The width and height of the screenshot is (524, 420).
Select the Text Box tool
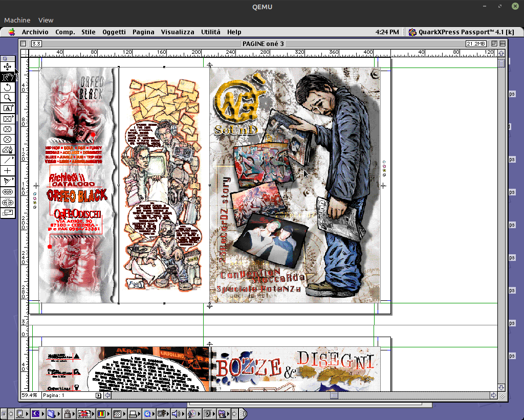click(8, 108)
